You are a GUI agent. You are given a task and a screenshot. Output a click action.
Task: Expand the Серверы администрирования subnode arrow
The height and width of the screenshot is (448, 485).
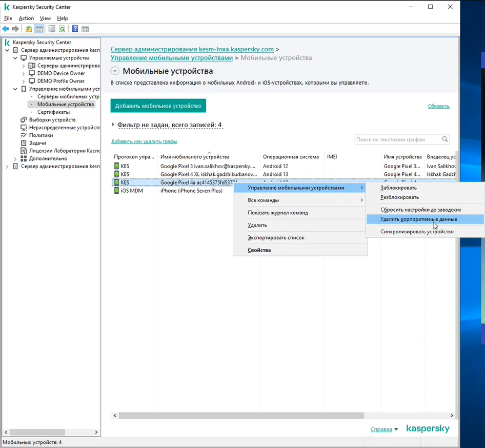coord(23,66)
